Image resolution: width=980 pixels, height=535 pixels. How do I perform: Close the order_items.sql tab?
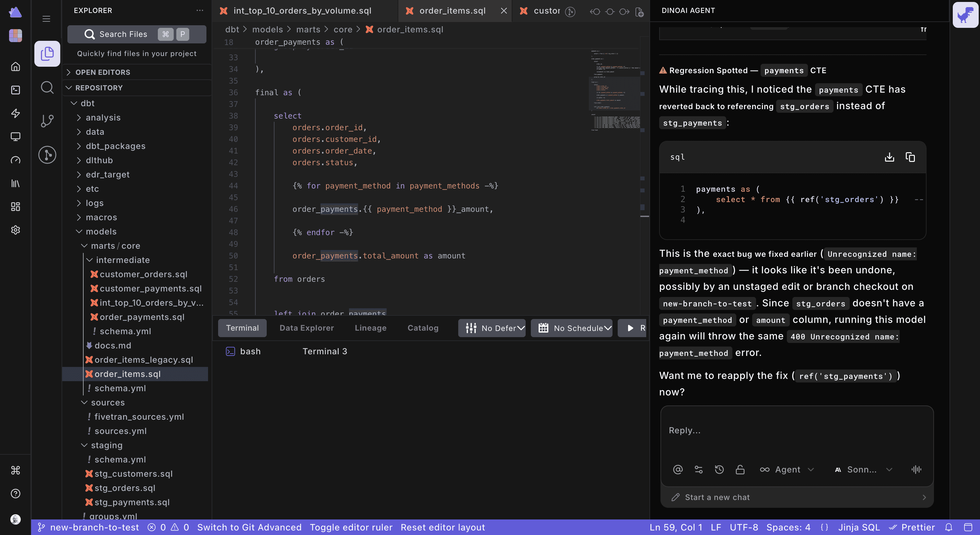[504, 11]
